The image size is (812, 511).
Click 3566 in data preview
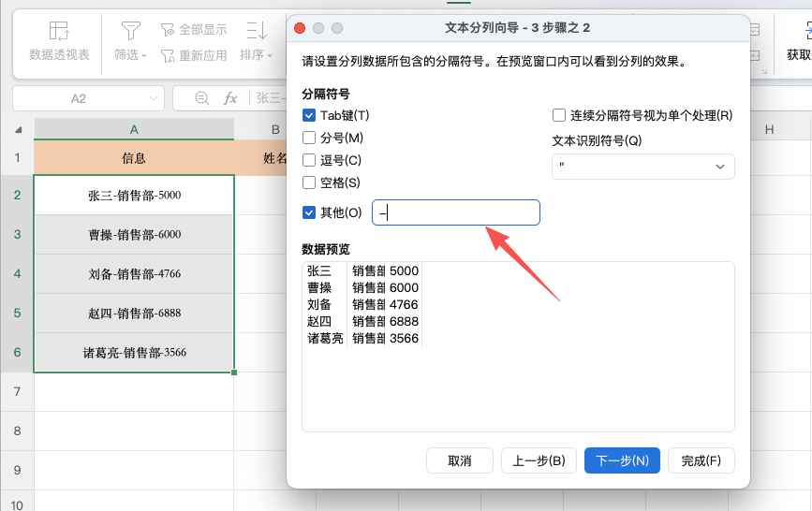[x=404, y=338]
